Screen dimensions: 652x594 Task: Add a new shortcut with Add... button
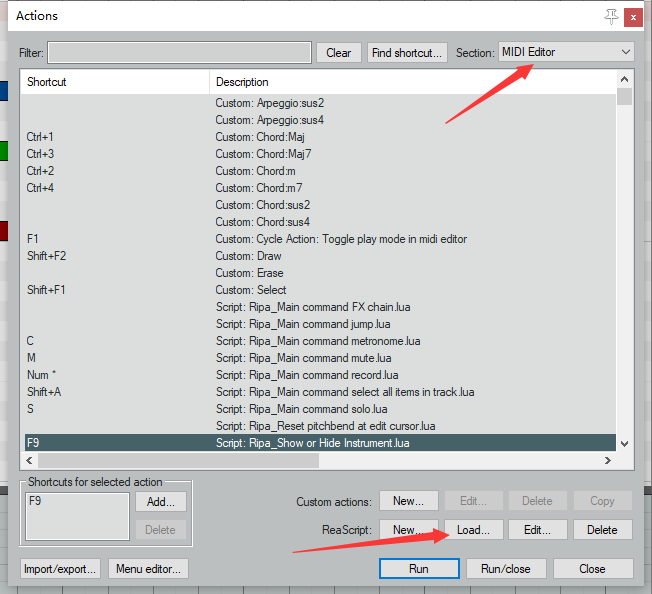tap(161, 502)
